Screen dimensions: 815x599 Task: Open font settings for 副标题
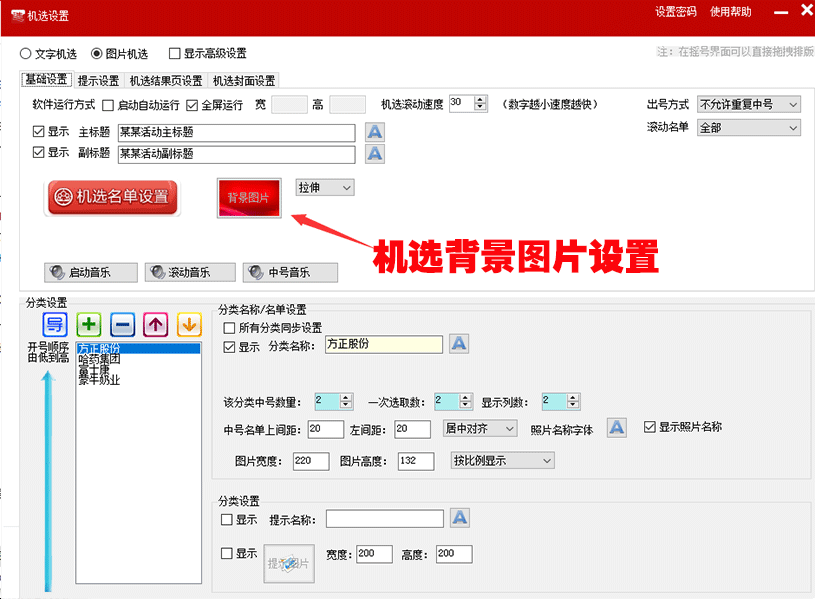[374, 154]
